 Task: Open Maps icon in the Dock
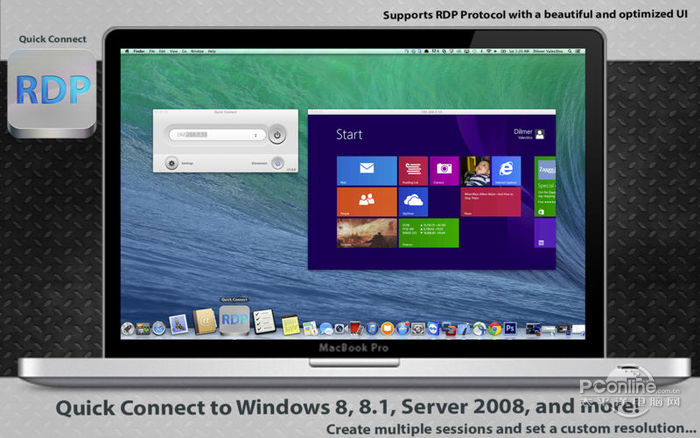point(310,329)
